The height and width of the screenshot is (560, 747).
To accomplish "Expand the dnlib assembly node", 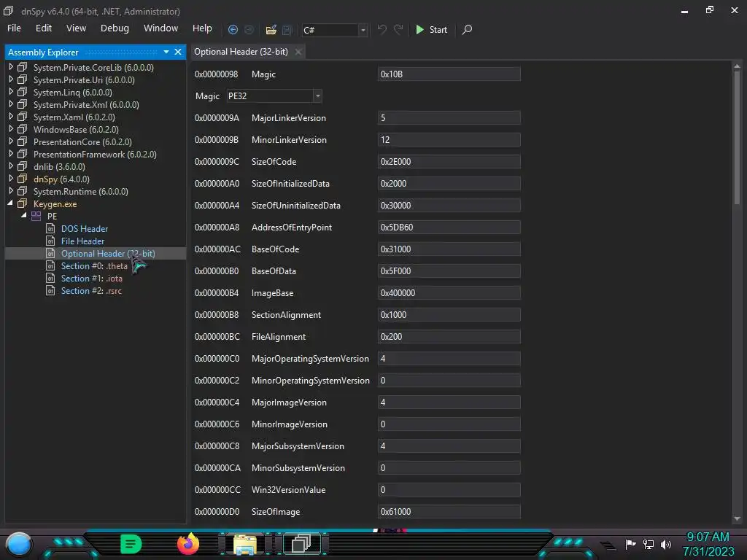I will [x=11, y=166].
